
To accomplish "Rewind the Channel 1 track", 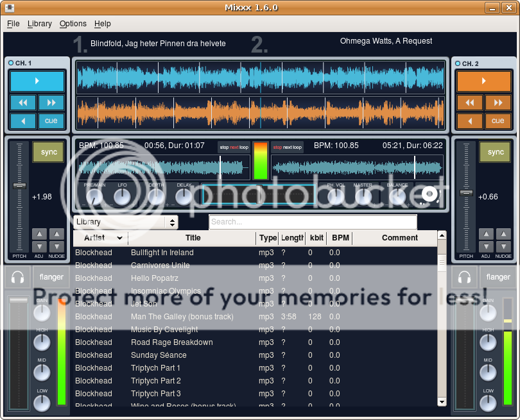I will tap(23, 103).
